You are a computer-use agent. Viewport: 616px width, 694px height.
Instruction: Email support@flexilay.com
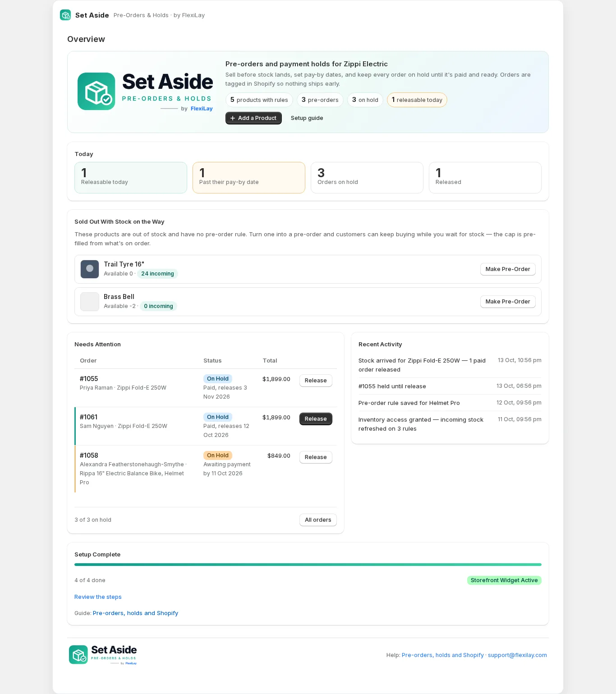[x=517, y=655]
